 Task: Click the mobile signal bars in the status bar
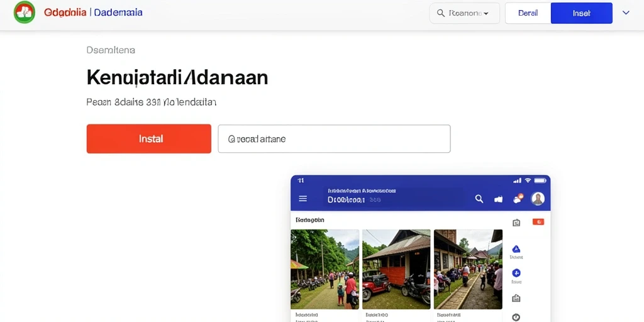click(x=517, y=180)
